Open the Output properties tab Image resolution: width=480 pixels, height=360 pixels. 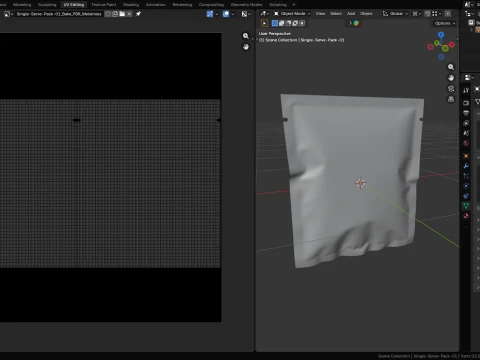[x=466, y=113]
